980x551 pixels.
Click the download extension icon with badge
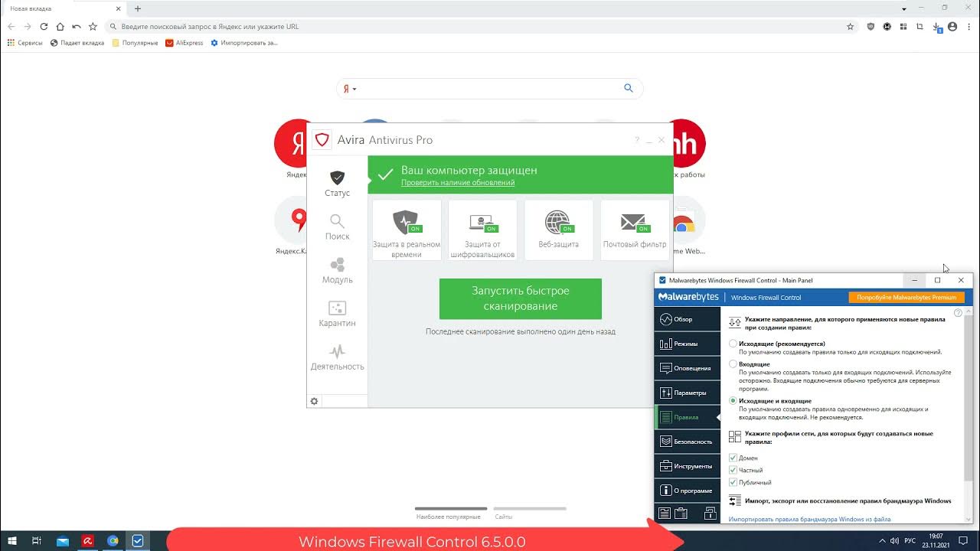[x=937, y=27]
